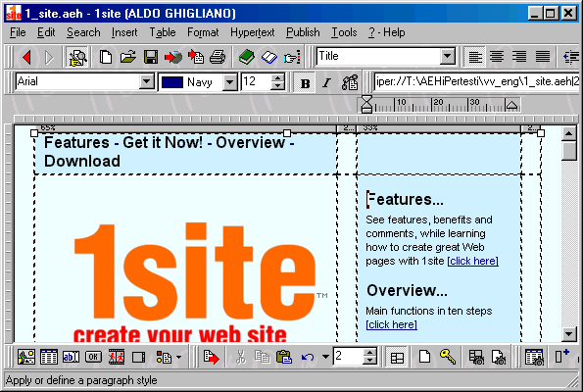Open the Table menu
The height and width of the screenshot is (392, 583).
pos(163,32)
